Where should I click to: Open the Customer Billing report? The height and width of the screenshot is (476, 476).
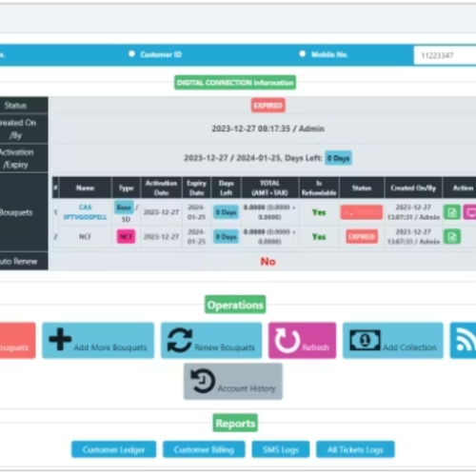pos(204,449)
